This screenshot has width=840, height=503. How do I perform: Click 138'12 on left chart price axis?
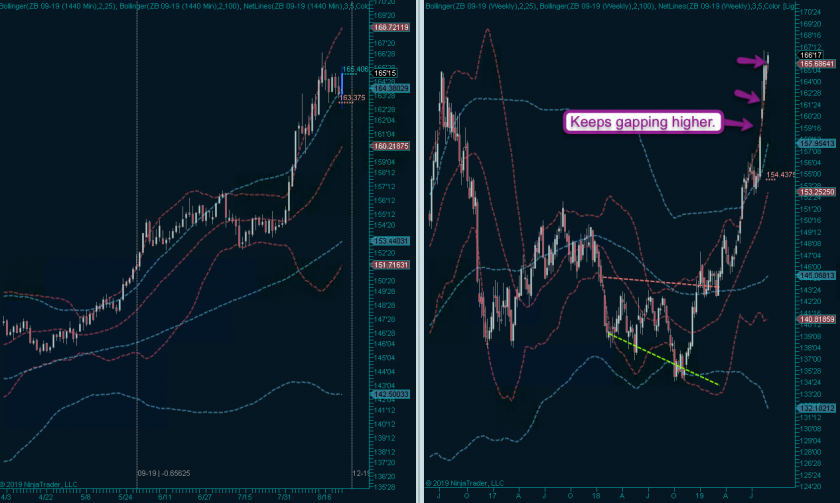coord(385,452)
